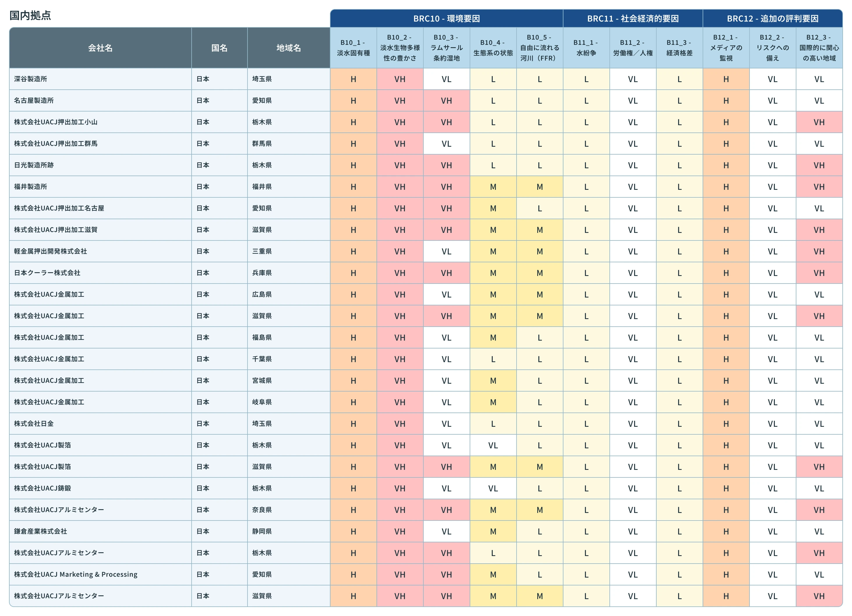Click the B10_4 - 生態系の状態 header
Image resolution: width=852 pixels, height=616 pixels.
(x=493, y=48)
